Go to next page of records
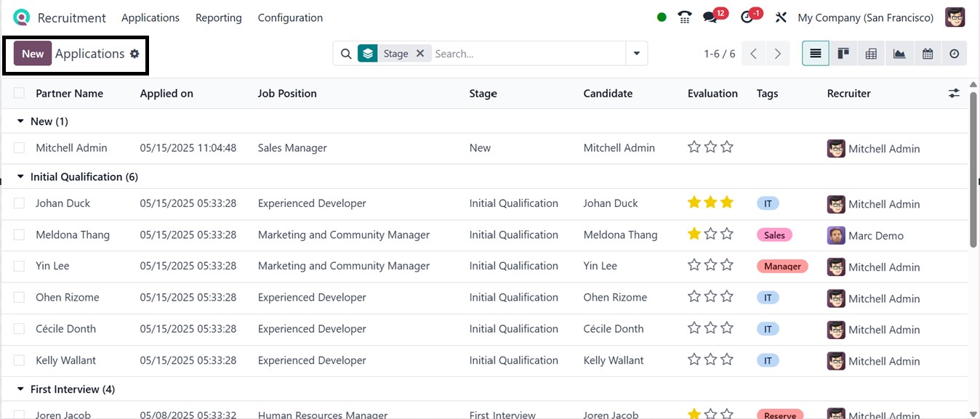The width and height of the screenshot is (980, 419). (778, 54)
